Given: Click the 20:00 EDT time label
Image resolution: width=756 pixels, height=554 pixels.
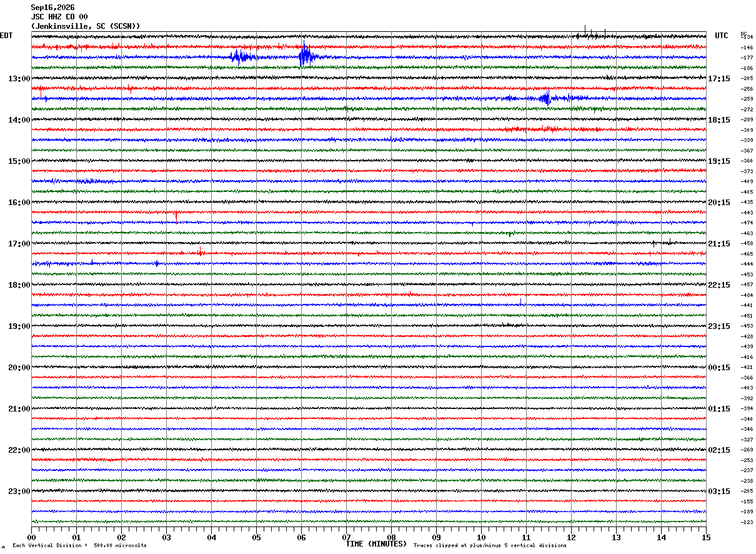Looking at the screenshot, I should tap(19, 368).
